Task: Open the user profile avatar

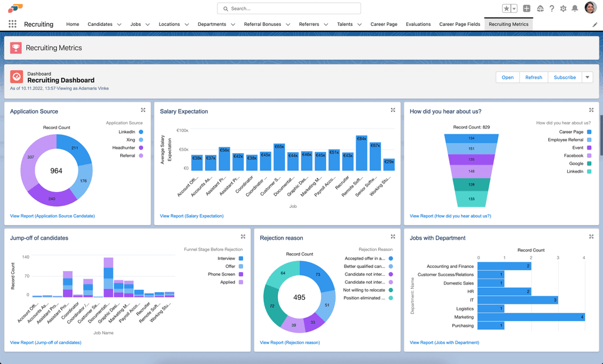Action: [590, 8]
